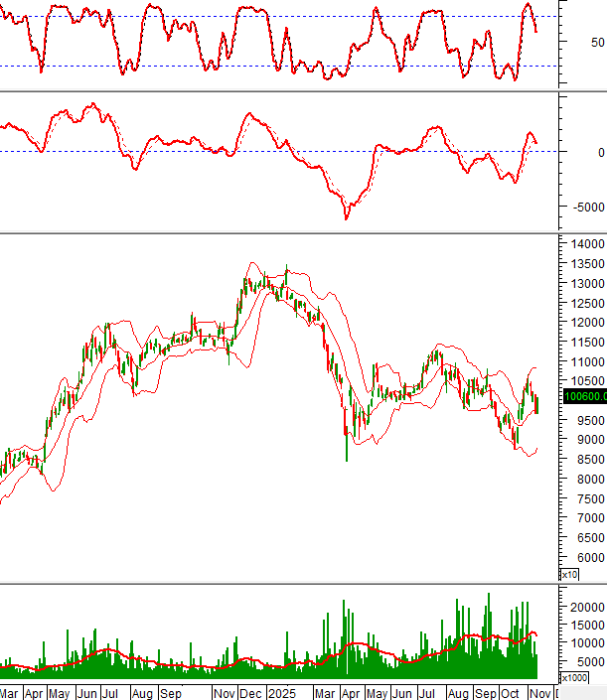Click the x1000 scale multiplier on volume axis
The image size is (607, 700).
[x=574, y=678]
